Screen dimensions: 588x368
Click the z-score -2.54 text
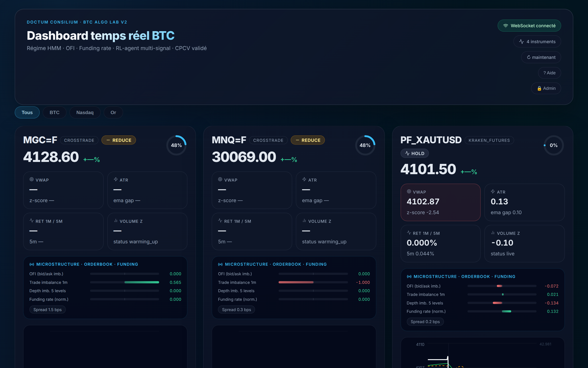[x=423, y=212]
